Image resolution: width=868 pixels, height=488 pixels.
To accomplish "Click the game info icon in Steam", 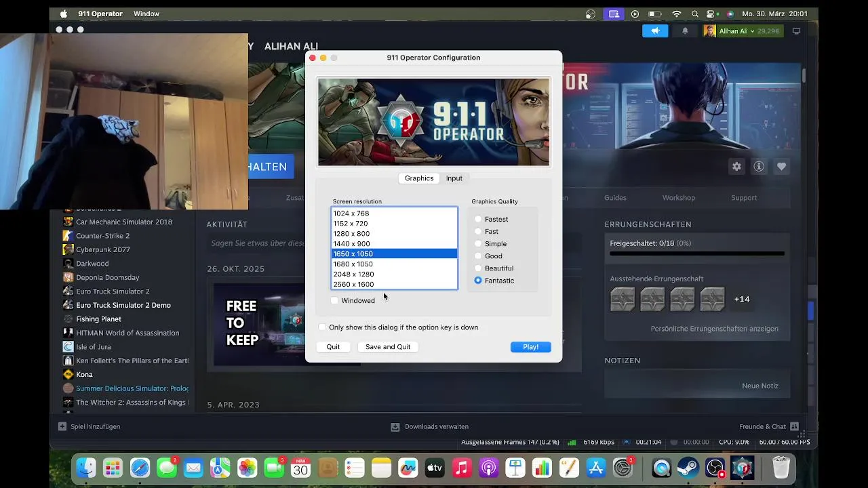I will pyautogui.click(x=759, y=167).
